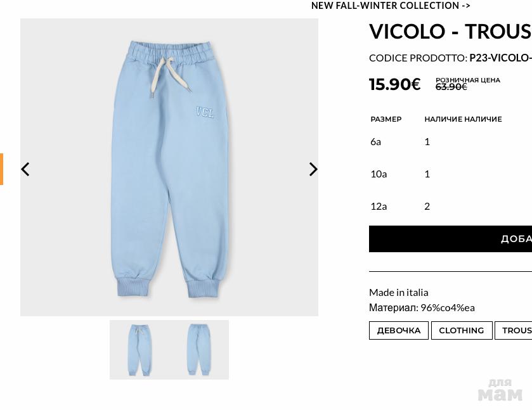Go to the next product image arrow
Viewport: 532px width, 410px height.
tap(313, 169)
